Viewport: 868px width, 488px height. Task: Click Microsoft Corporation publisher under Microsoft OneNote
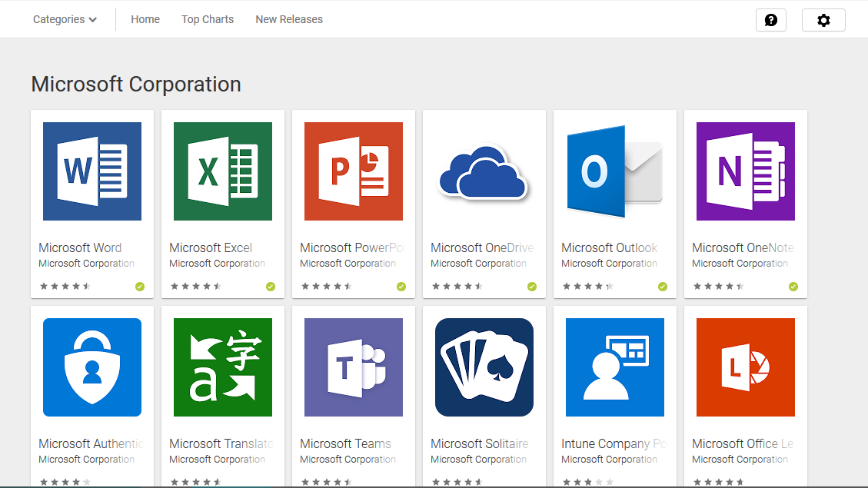tap(740, 264)
